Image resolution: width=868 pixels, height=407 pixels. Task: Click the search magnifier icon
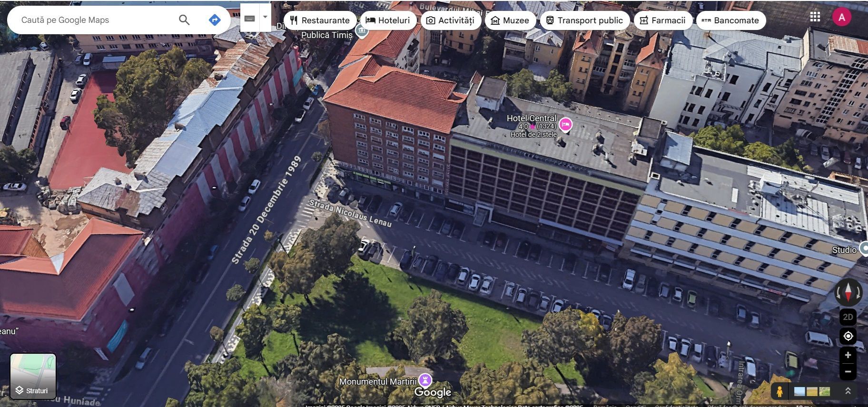click(184, 20)
